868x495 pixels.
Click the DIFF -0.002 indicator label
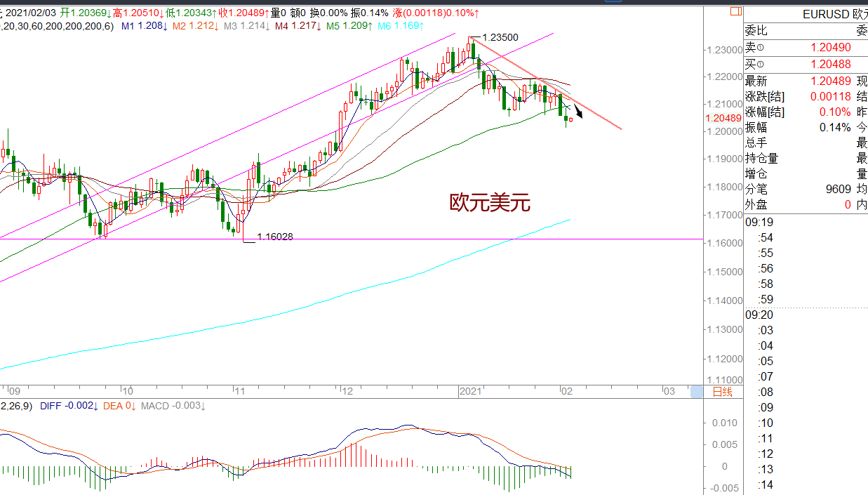pos(69,406)
